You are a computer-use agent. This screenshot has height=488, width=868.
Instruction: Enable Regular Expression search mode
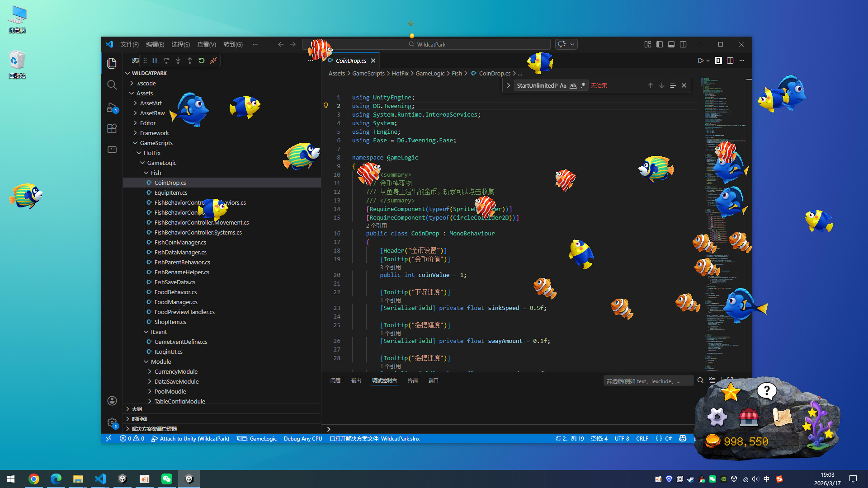click(583, 85)
